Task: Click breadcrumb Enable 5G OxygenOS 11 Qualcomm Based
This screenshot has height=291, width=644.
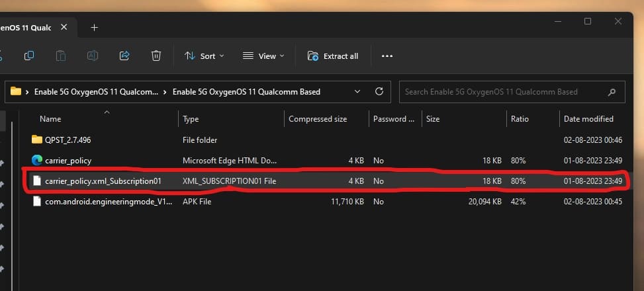Action: pos(246,92)
